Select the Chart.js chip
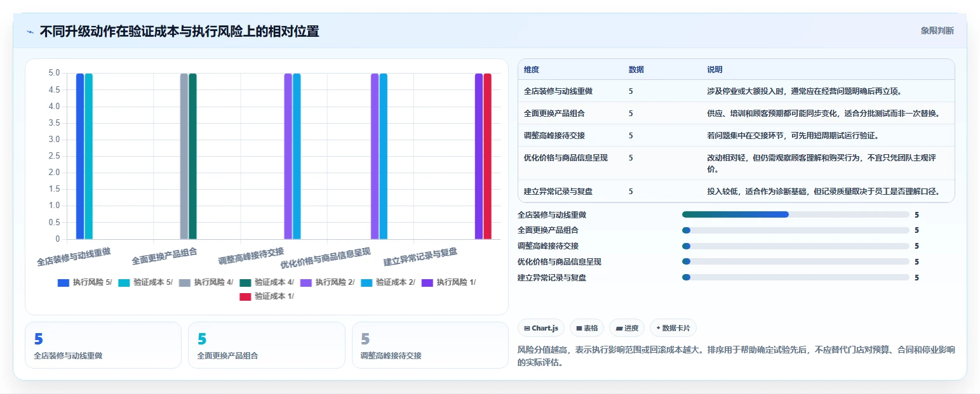Image resolution: width=980 pixels, height=394 pixels. 541,328
